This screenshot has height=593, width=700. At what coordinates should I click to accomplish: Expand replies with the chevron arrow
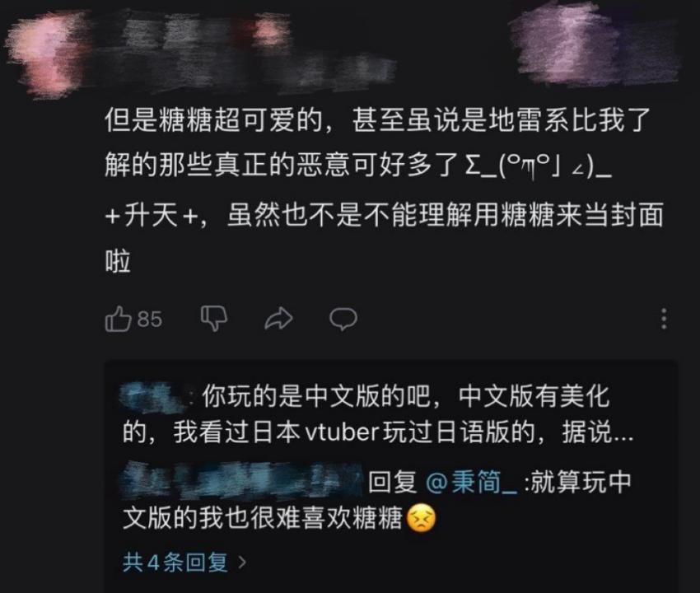pyautogui.click(x=242, y=563)
